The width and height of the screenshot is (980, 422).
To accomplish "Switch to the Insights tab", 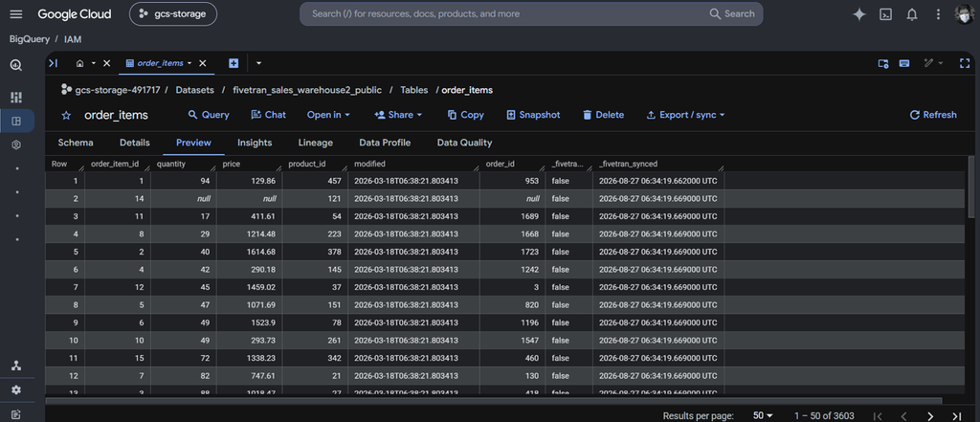I will click(255, 143).
